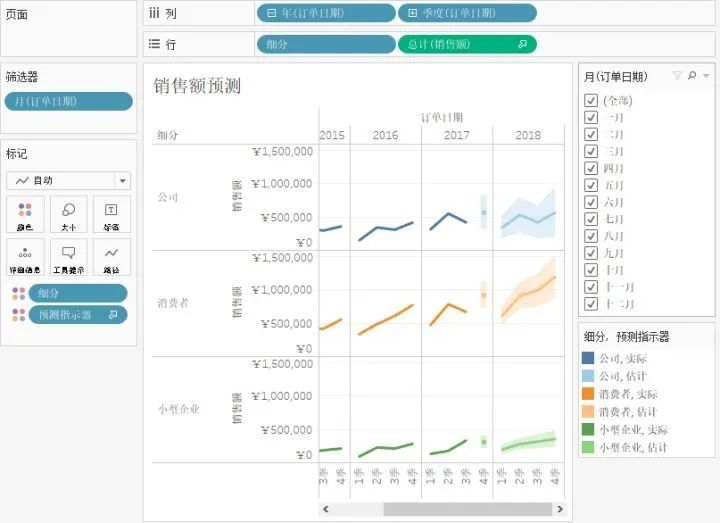This screenshot has height=523, width=720.
Task: Uncheck the 七月 checkbox
Action: tap(591, 219)
